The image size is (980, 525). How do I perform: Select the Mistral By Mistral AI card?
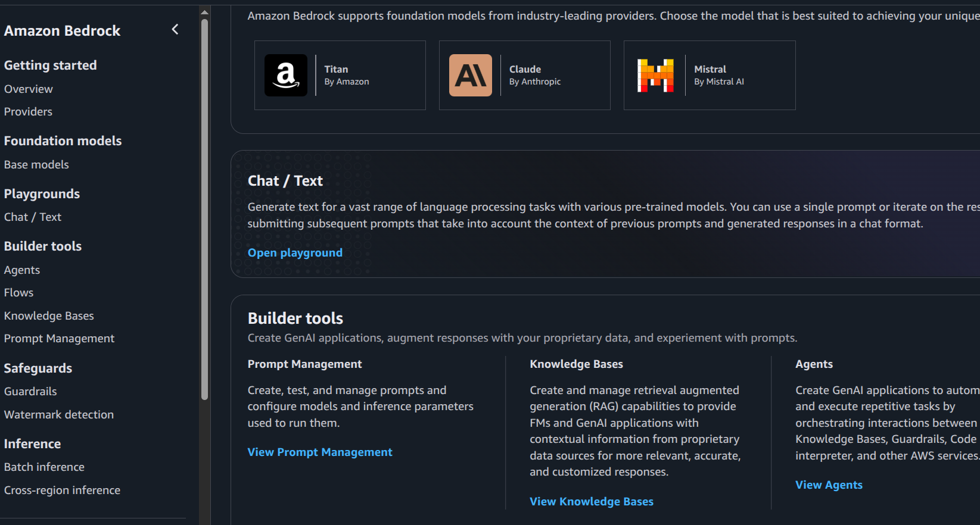coord(710,75)
